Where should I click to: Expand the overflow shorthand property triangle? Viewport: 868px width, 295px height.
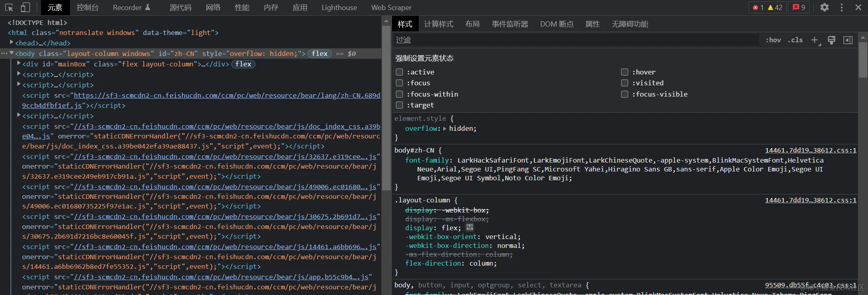(444, 129)
